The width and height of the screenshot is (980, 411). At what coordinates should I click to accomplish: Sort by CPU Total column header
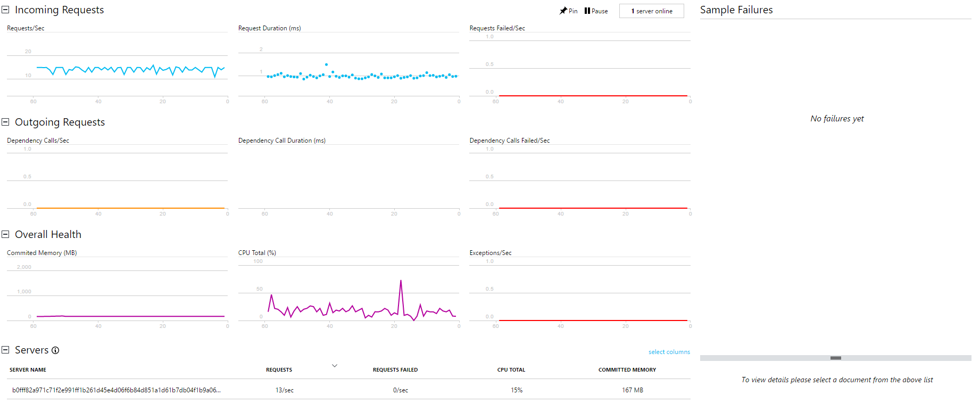click(511, 369)
